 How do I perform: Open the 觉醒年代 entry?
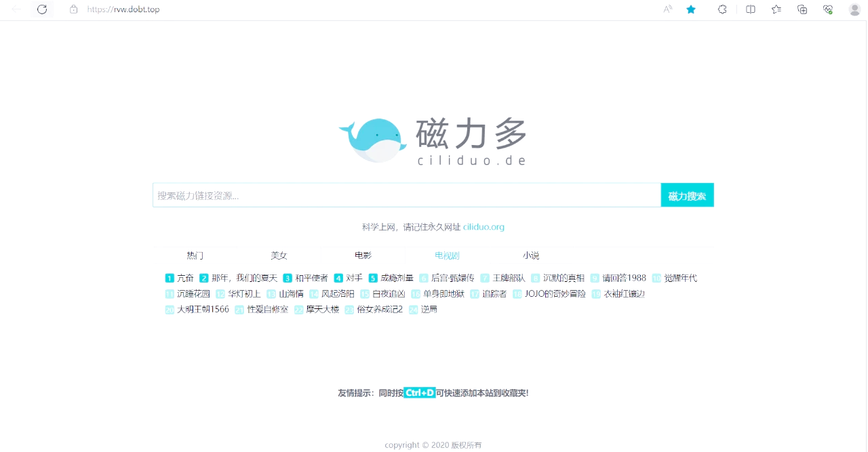coord(680,278)
